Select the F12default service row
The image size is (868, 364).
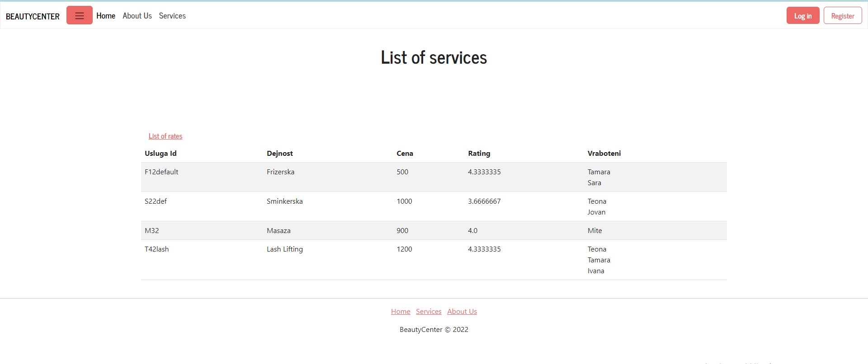point(161,172)
